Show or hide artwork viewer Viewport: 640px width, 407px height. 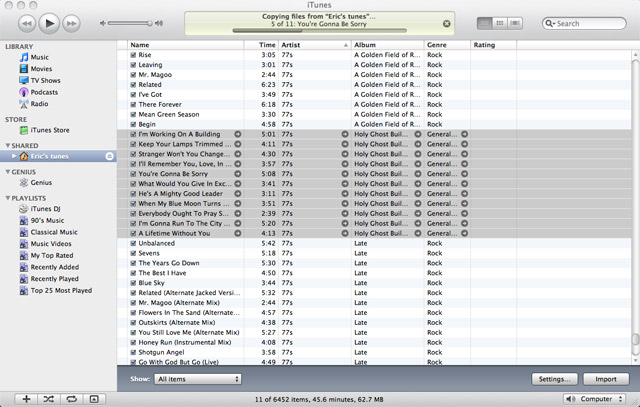pyautogui.click(x=94, y=399)
